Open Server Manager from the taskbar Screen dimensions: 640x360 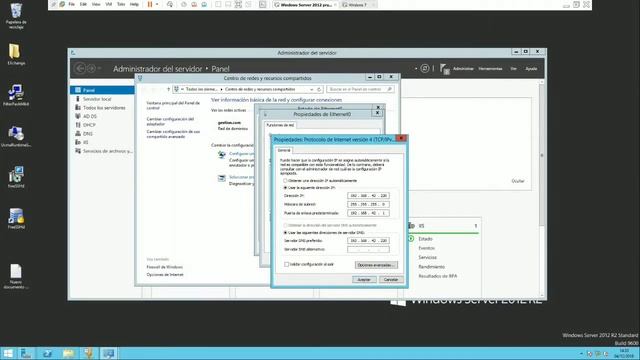(27, 353)
